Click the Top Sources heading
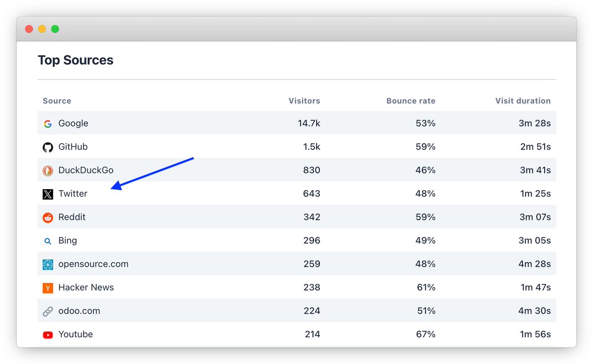 click(x=75, y=60)
